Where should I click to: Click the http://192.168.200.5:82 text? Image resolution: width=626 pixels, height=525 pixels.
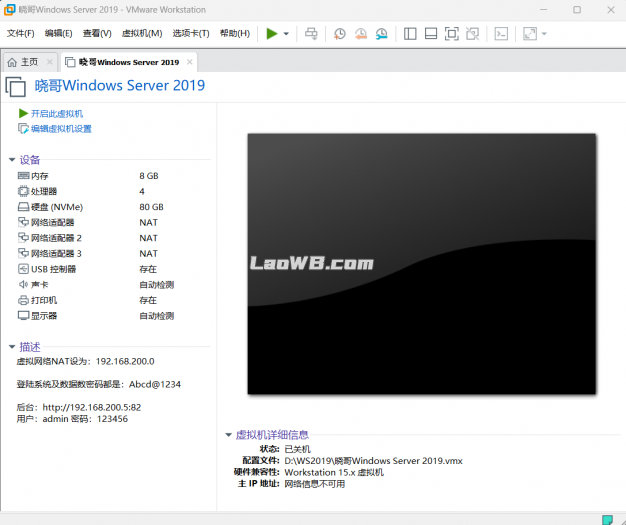pos(92,407)
